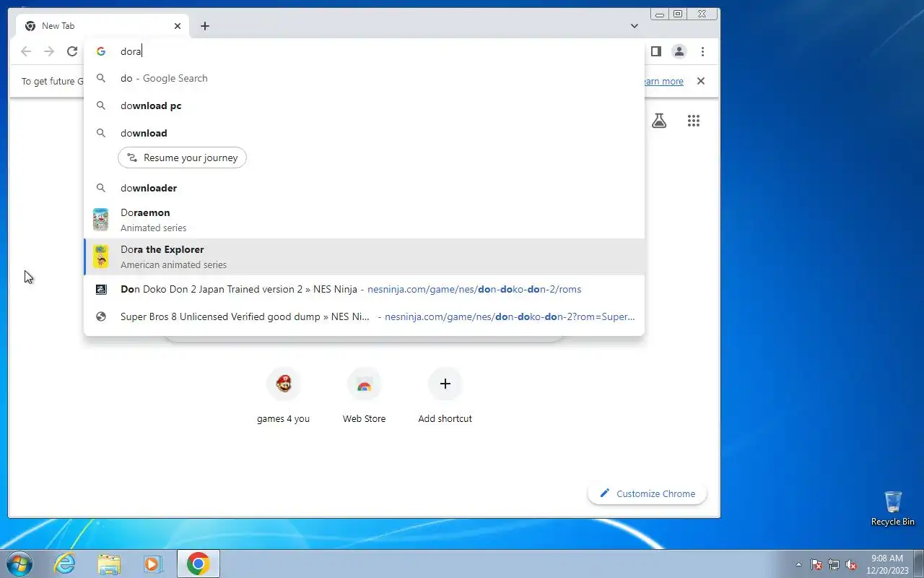The height and width of the screenshot is (578, 924).
Task: Open the Google apps grid icon
Action: [694, 121]
